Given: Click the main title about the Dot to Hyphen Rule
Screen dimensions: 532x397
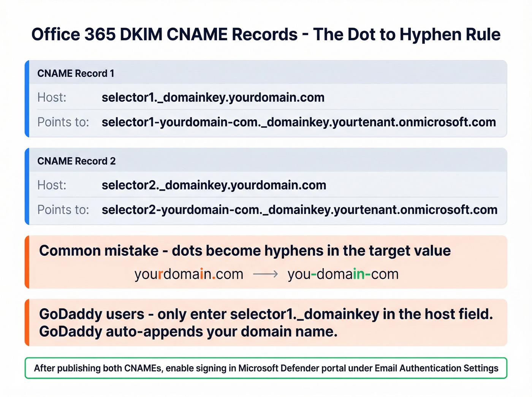Looking at the screenshot, I should (266, 34).
